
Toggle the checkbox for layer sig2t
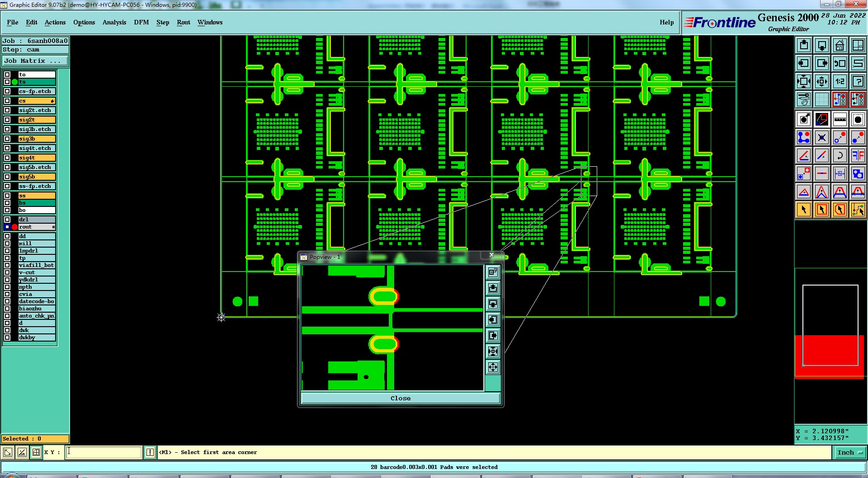7,120
